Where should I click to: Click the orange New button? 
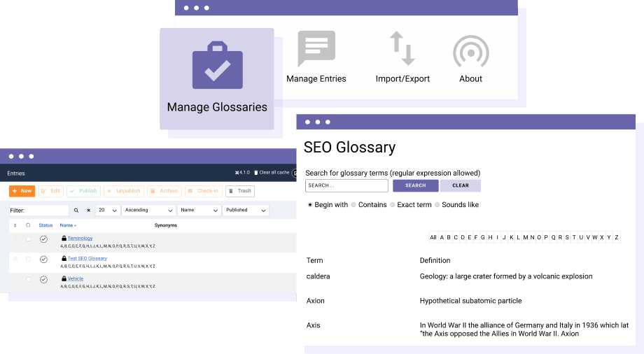[x=22, y=191]
